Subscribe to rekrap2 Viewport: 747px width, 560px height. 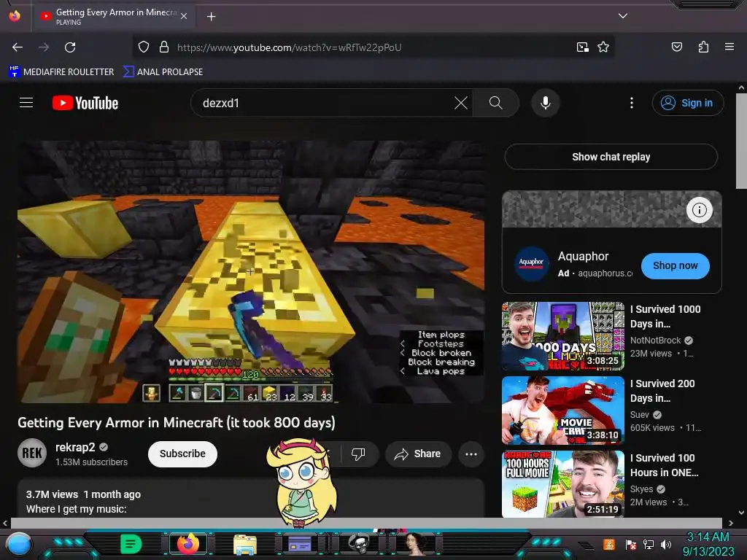(x=182, y=454)
